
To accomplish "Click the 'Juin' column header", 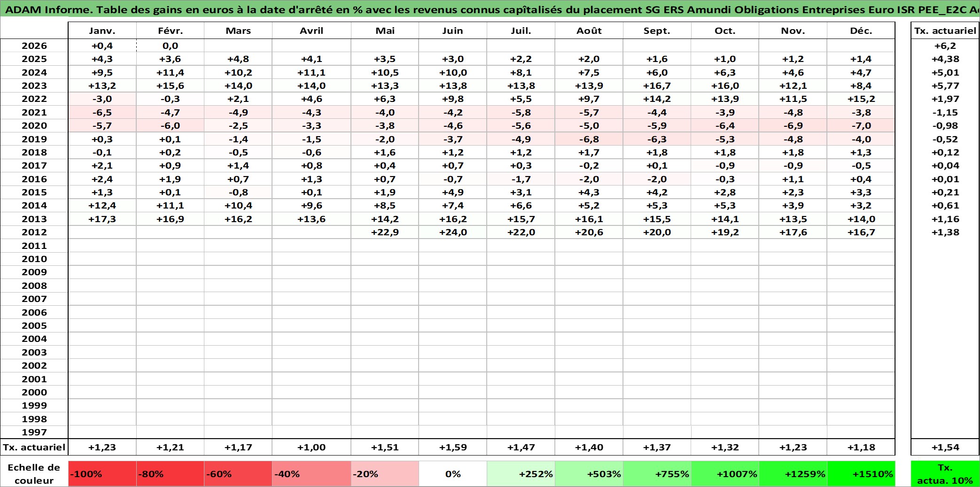I will tap(453, 31).
